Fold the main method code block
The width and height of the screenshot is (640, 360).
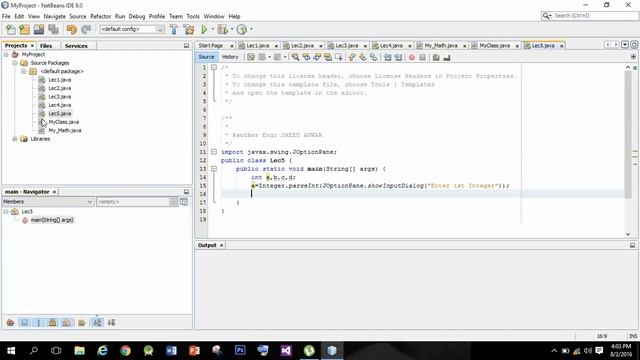[x=214, y=169]
